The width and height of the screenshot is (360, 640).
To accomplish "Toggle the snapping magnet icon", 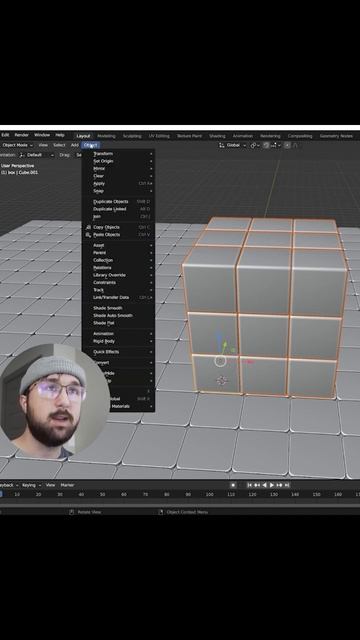I will (x=266, y=145).
